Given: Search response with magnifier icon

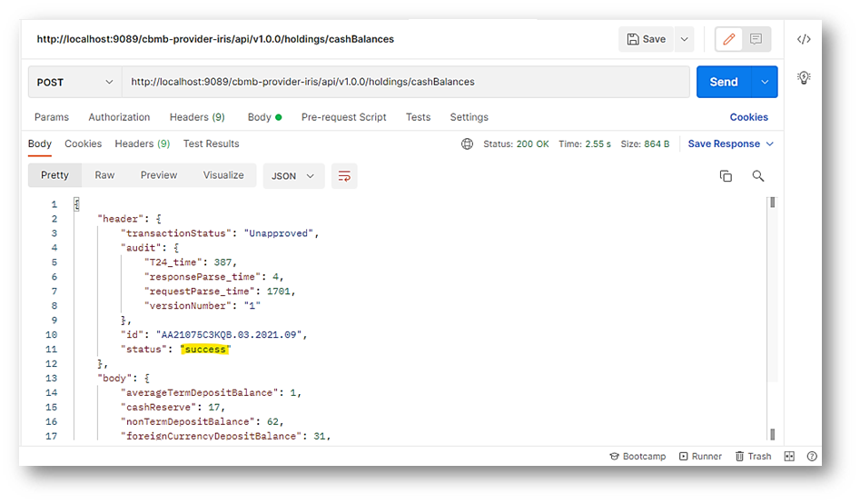Looking at the screenshot, I should (758, 176).
